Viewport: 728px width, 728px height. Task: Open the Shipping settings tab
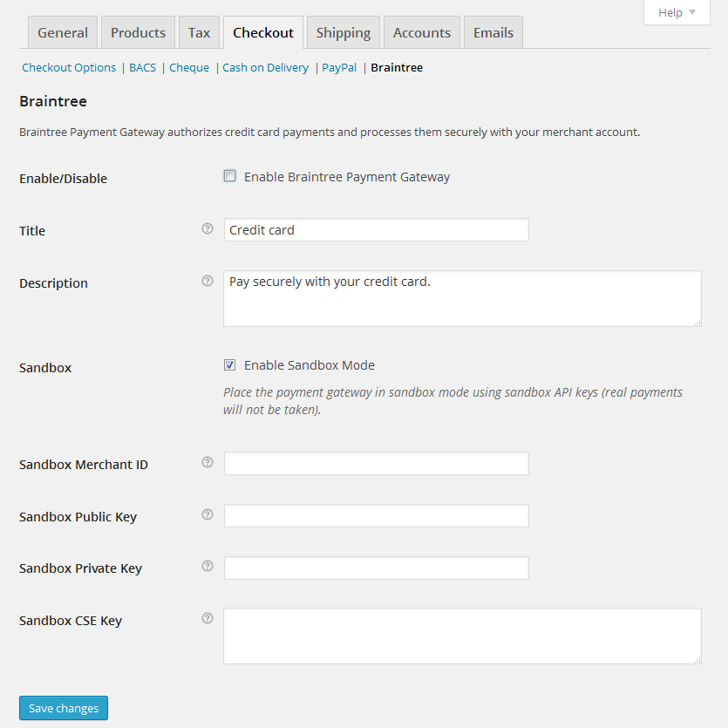(x=344, y=33)
